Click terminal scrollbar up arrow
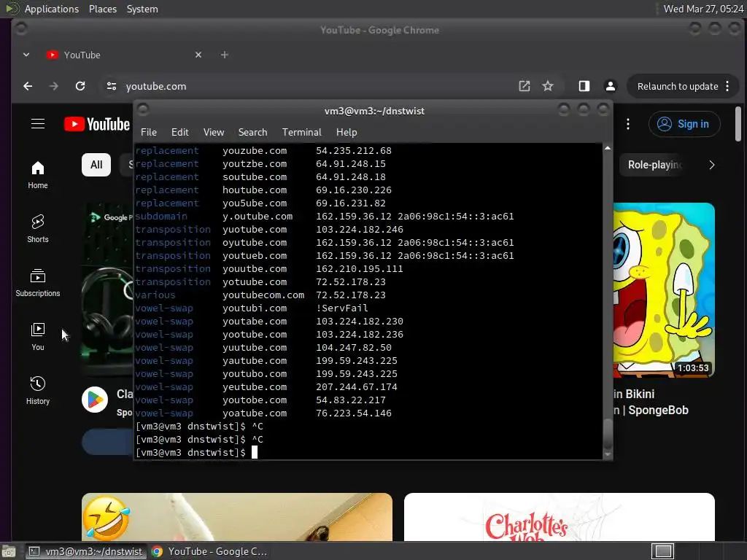The height and width of the screenshot is (560, 747). click(x=608, y=148)
